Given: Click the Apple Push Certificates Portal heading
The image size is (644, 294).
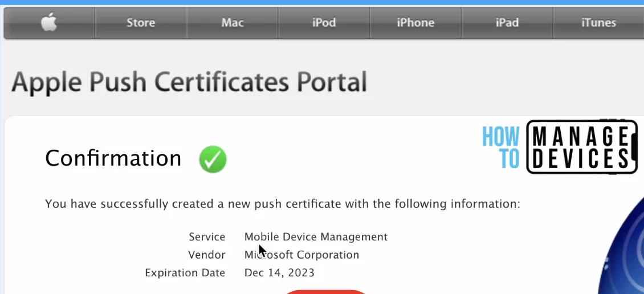Looking at the screenshot, I should click(x=189, y=82).
